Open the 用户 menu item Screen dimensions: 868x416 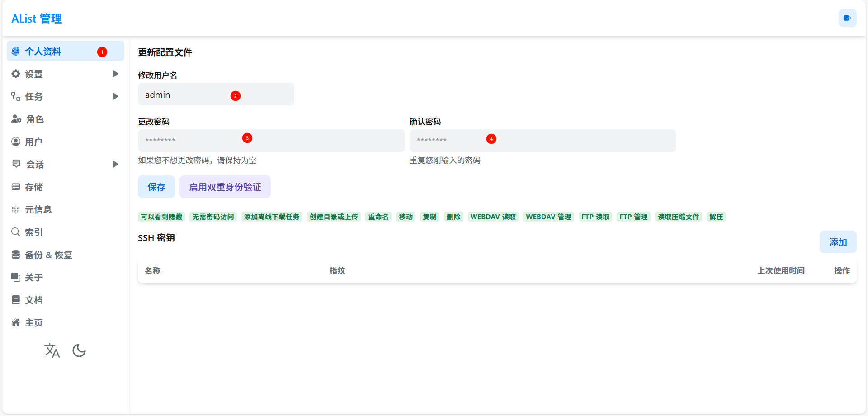click(x=34, y=142)
